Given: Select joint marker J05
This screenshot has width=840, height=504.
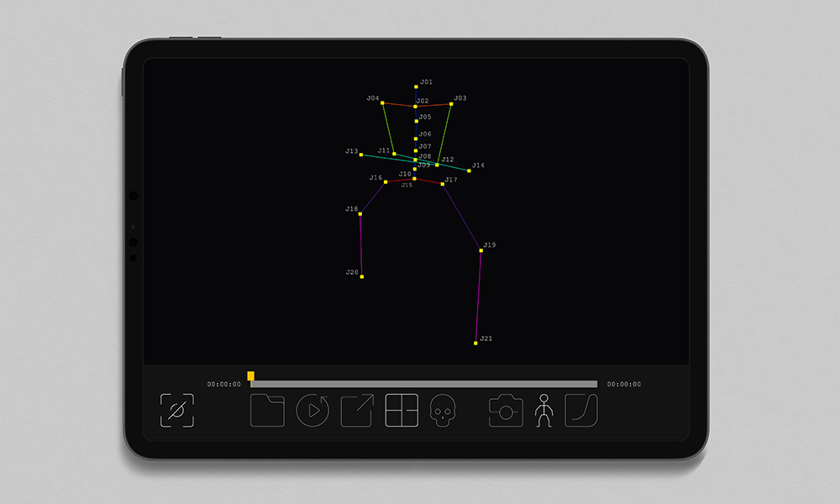Looking at the screenshot, I should coord(417,122).
